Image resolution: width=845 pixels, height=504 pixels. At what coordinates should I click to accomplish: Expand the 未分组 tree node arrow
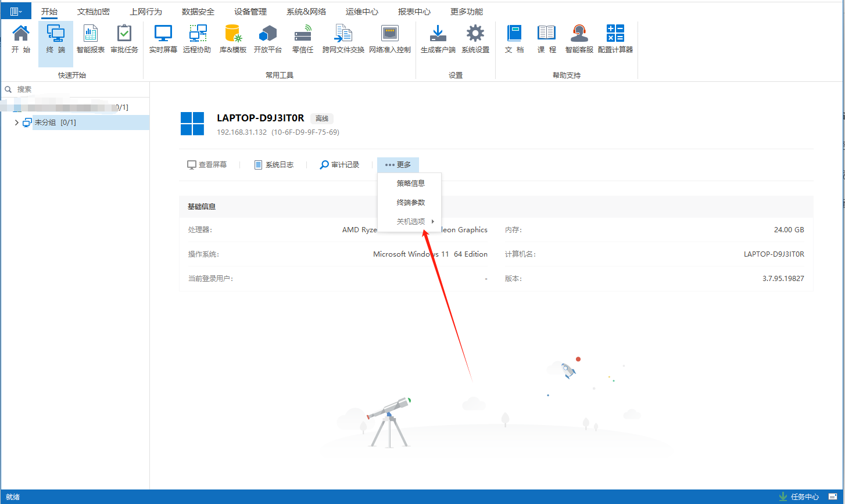point(16,123)
